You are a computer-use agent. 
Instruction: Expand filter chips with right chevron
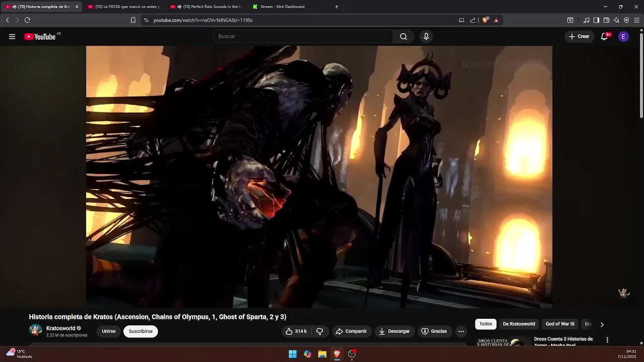coord(602,325)
